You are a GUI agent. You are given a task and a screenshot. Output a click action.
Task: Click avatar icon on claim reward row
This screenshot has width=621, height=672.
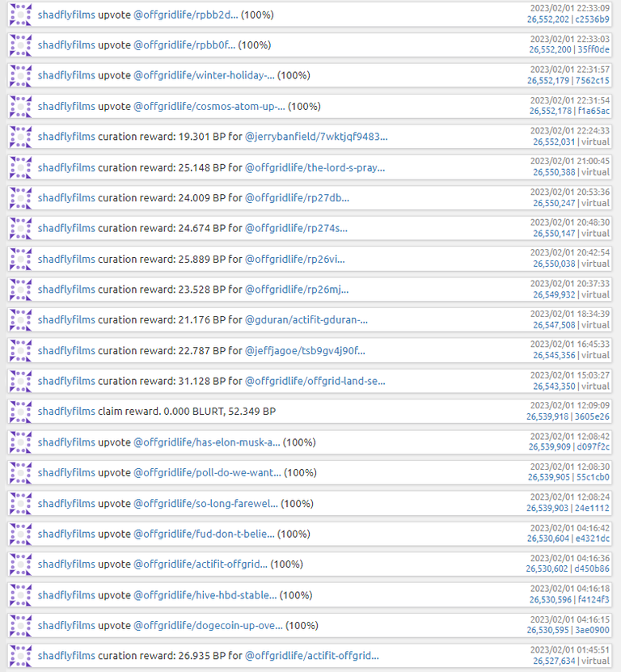coord(20,412)
